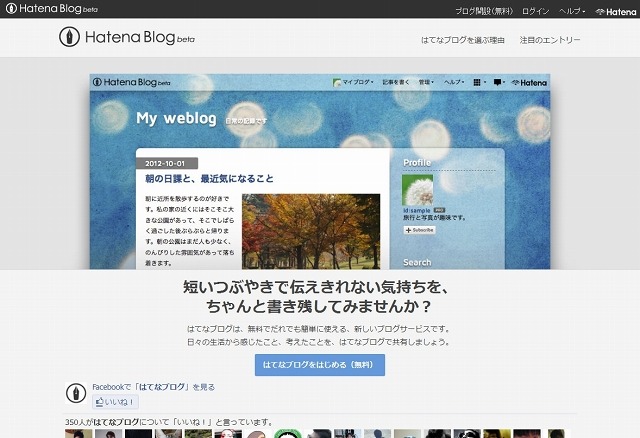Click the My weblog title in preview
This screenshot has width=640, height=438.
pyautogui.click(x=176, y=118)
